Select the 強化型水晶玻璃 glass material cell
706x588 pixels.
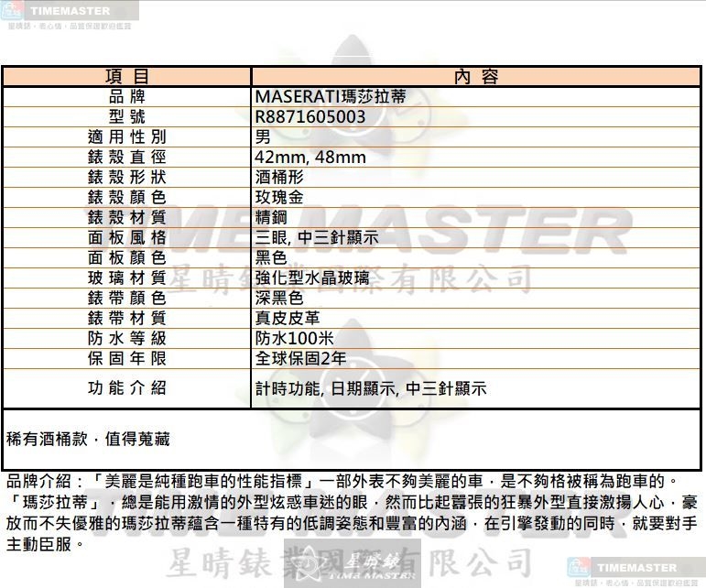coord(311,278)
